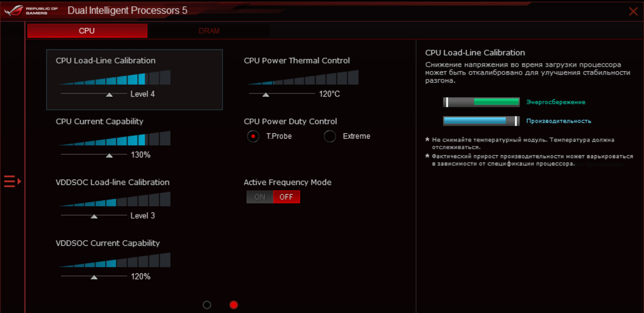Open the sidebar menu expander icon
This screenshot has height=313, width=644.
(x=12, y=181)
